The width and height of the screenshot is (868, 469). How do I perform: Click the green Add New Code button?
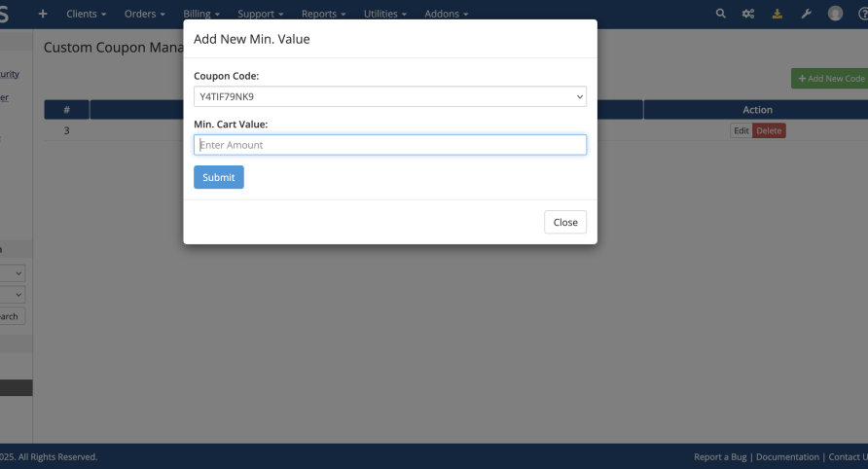pos(830,78)
